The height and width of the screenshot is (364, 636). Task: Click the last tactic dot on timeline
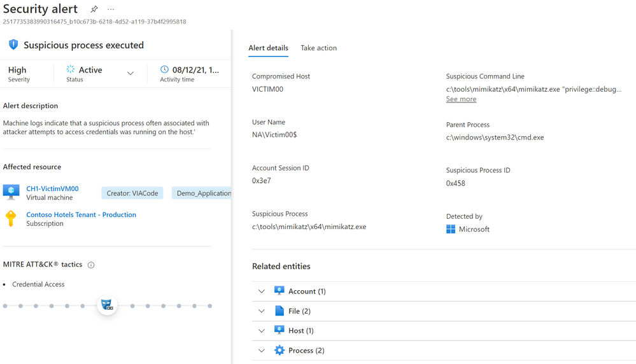209,306
